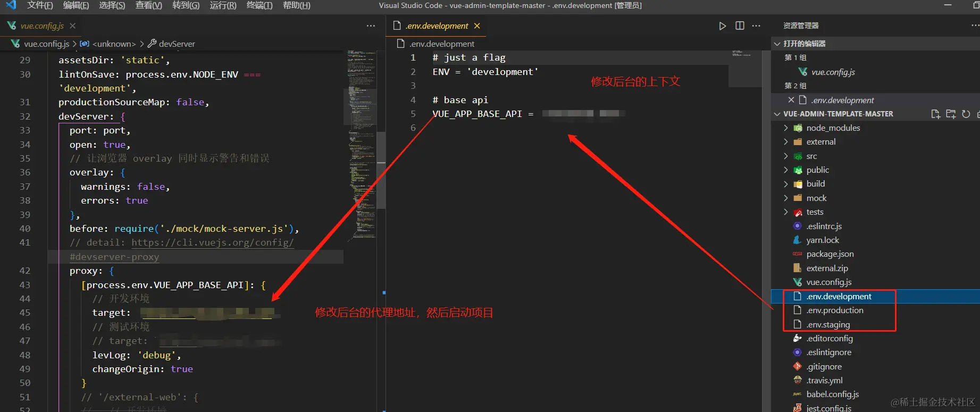Select .env.development in open editors group 2

842,100
